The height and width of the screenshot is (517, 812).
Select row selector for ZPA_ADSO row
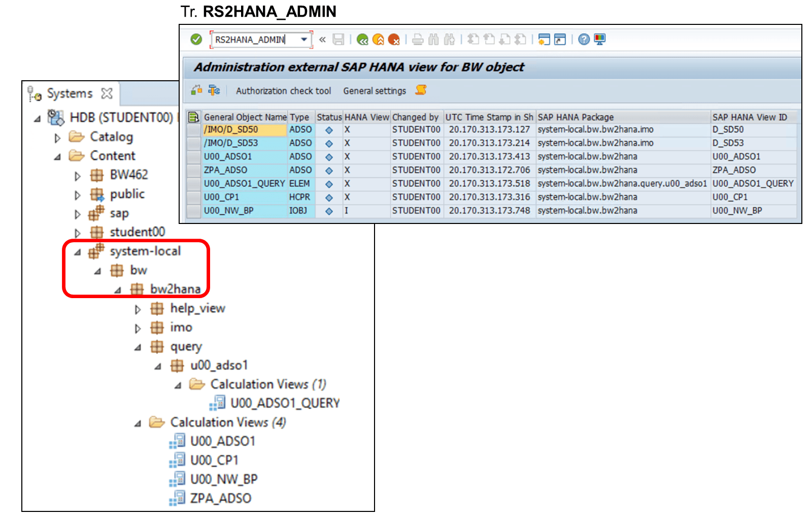(x=193, y=170)
